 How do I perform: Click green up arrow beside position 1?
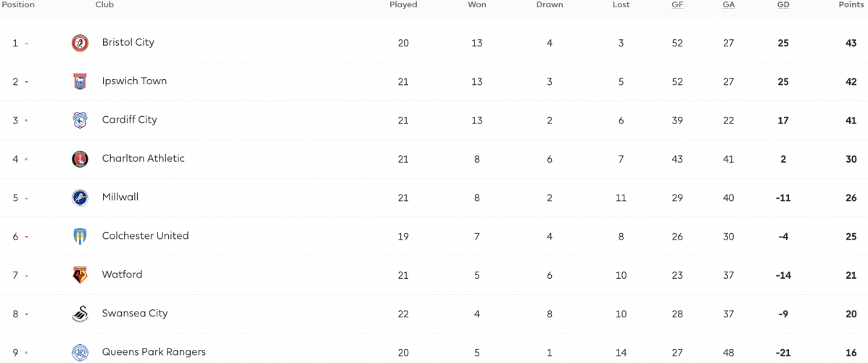27,44
